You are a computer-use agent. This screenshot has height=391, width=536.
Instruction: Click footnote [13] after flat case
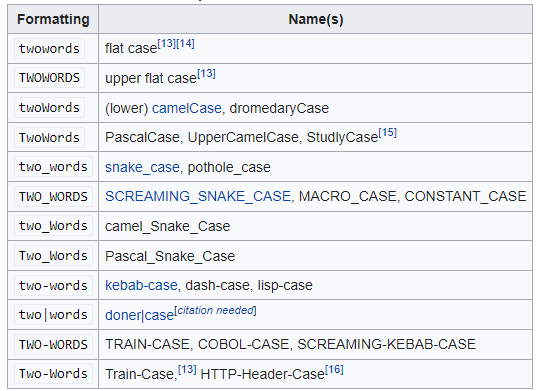pos(166,44)
